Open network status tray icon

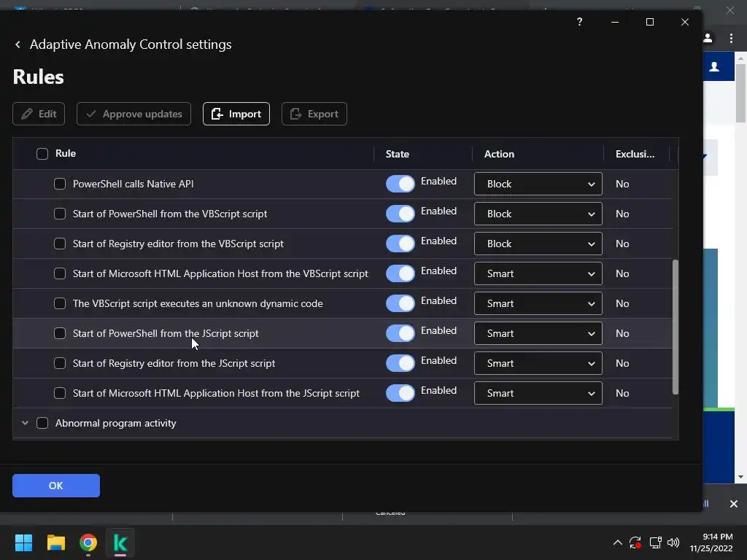(x=655, y=542)
